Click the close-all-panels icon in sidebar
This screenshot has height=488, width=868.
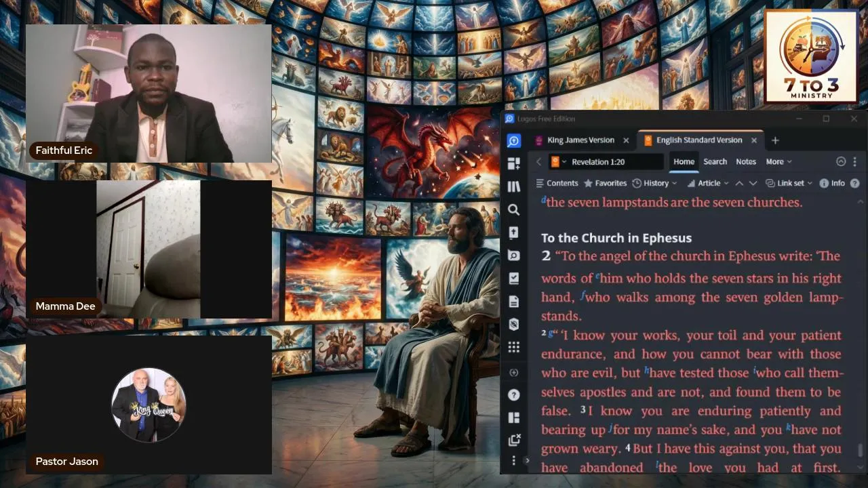514,440
